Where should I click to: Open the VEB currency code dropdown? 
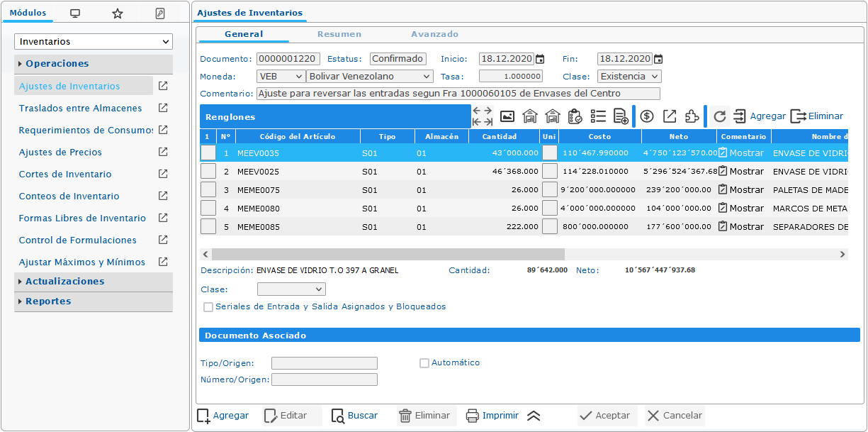(x=281, y=76)
